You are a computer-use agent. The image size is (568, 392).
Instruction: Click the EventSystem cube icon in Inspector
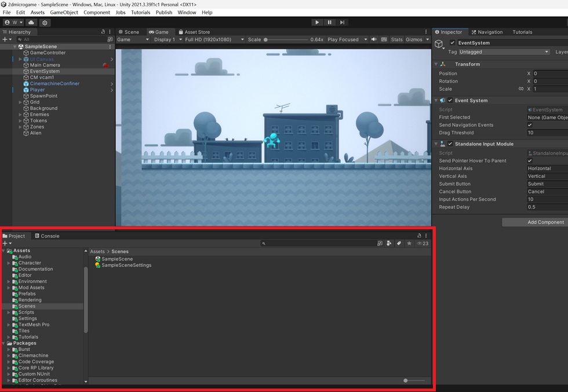(x=439, y=44)
